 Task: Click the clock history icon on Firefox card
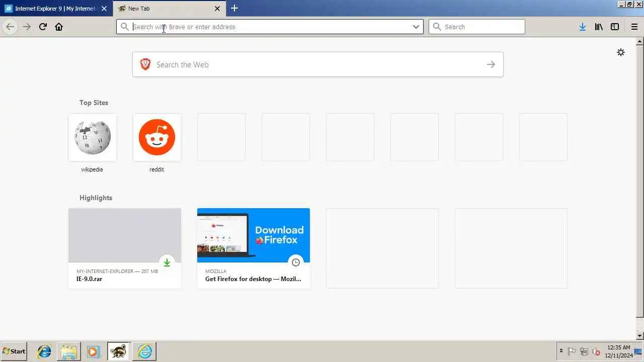[296, 262]
